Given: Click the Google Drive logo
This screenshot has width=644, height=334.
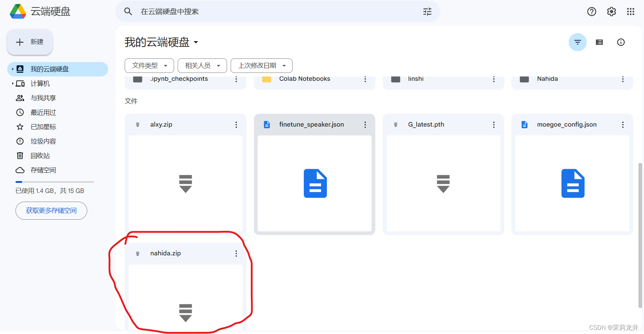Looking at the screenshot, I should [18, 12].
